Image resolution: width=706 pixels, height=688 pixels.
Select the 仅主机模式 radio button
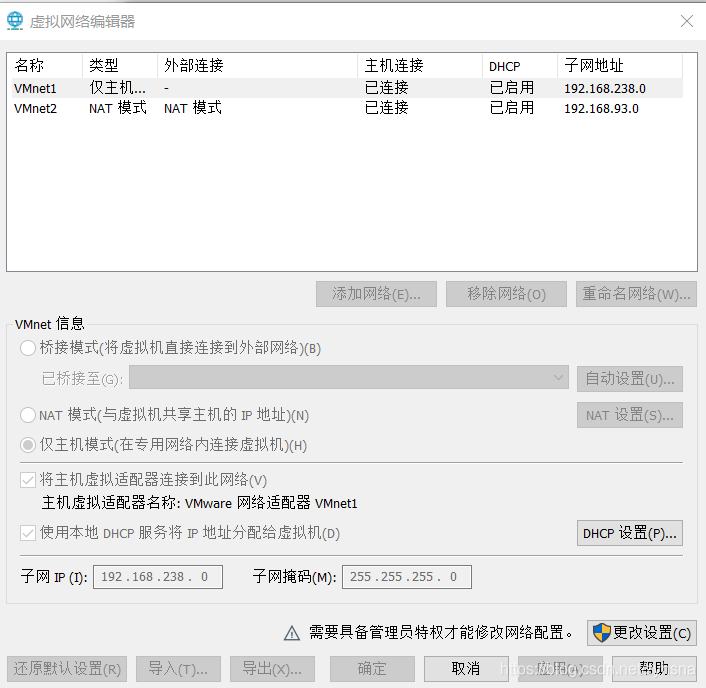(28, 445)
